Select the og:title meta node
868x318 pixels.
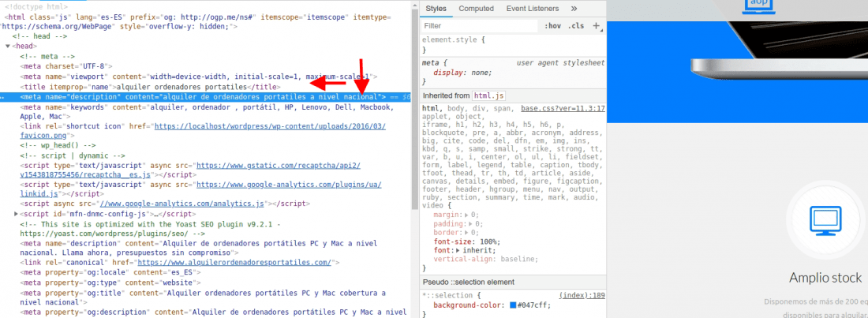[x=203, y=297]
